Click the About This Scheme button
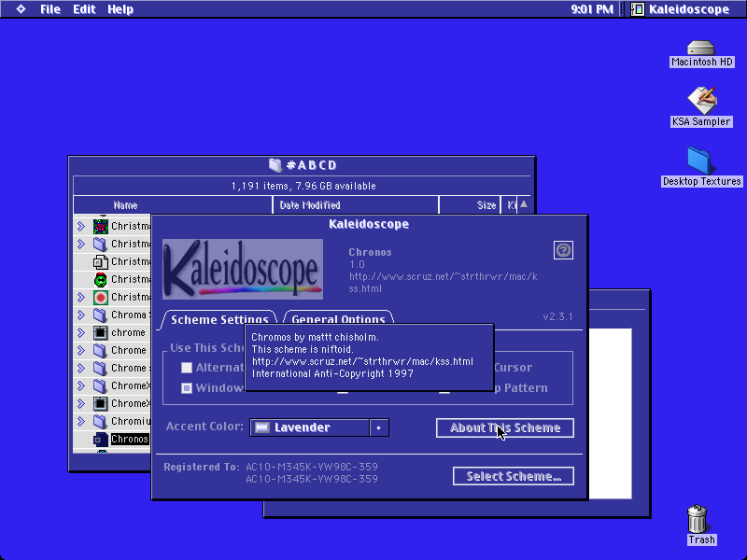This screenshot has height=560, width=747. pos(505,427)
